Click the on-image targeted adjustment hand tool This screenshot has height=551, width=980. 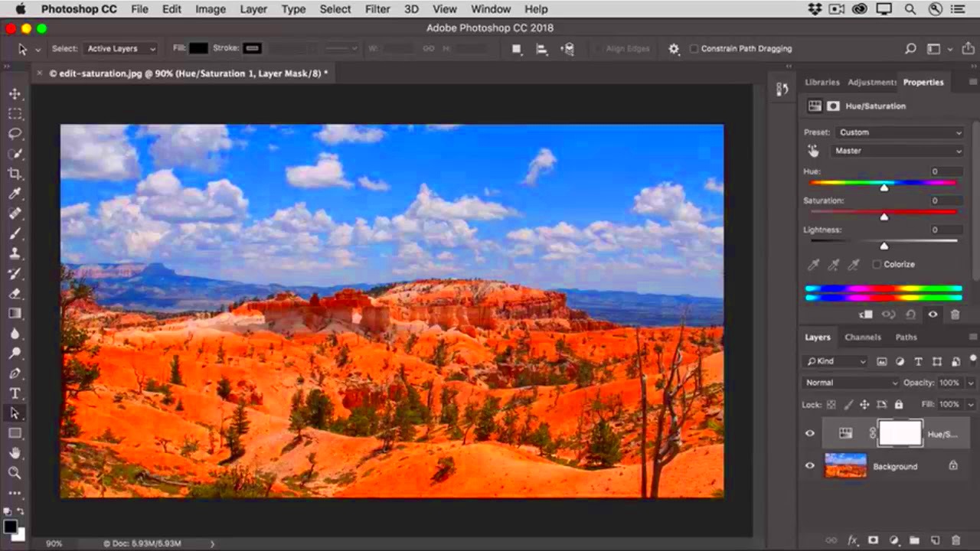[813, 151]
